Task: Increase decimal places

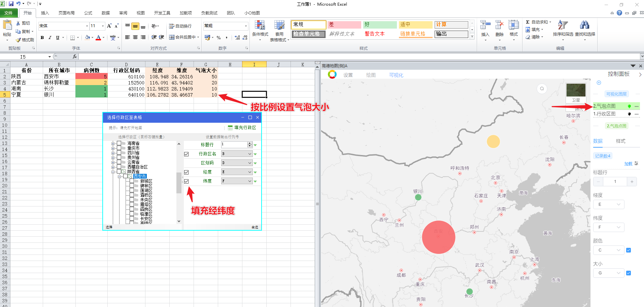Action: click(x=237, y=38)
